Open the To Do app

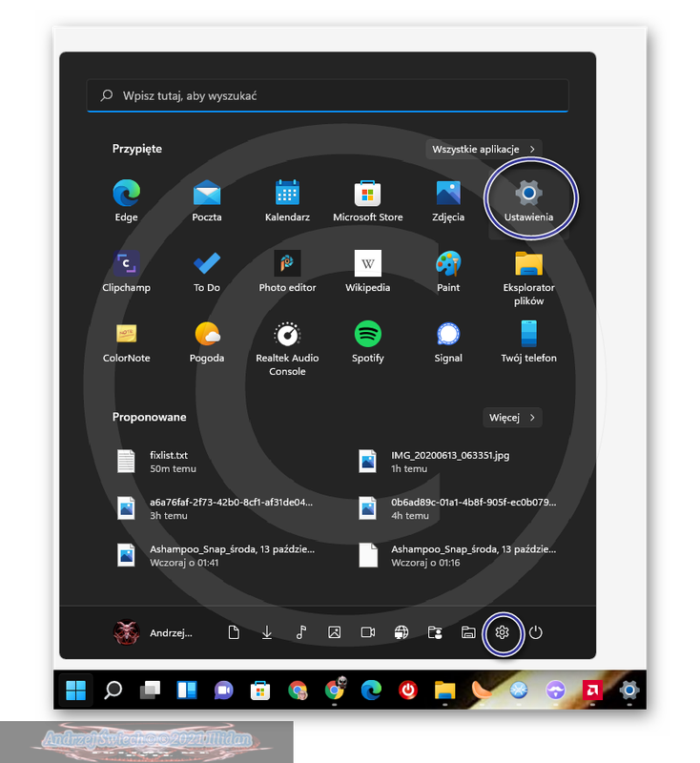(x=207, y=271)
